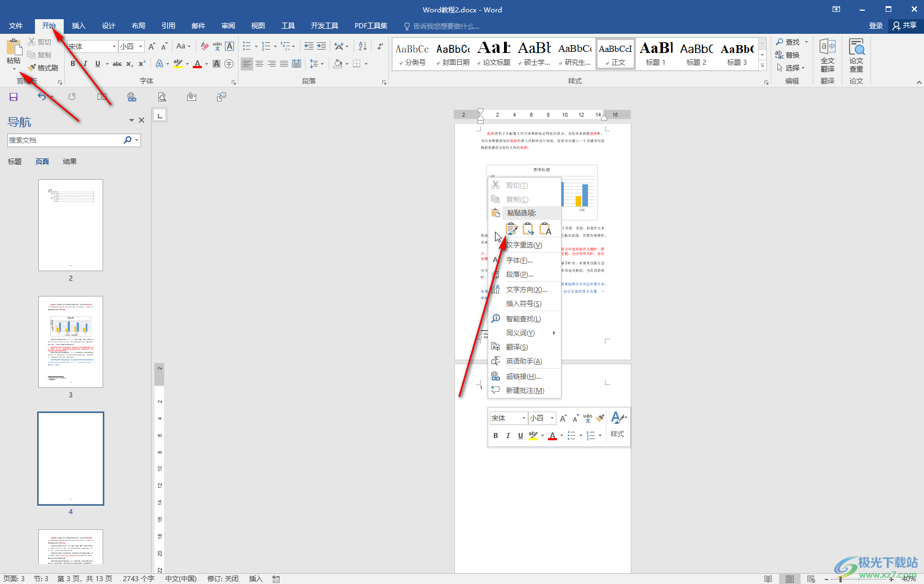
Task: Click the Replace (替换) button
Action: (x=788, y=55)
